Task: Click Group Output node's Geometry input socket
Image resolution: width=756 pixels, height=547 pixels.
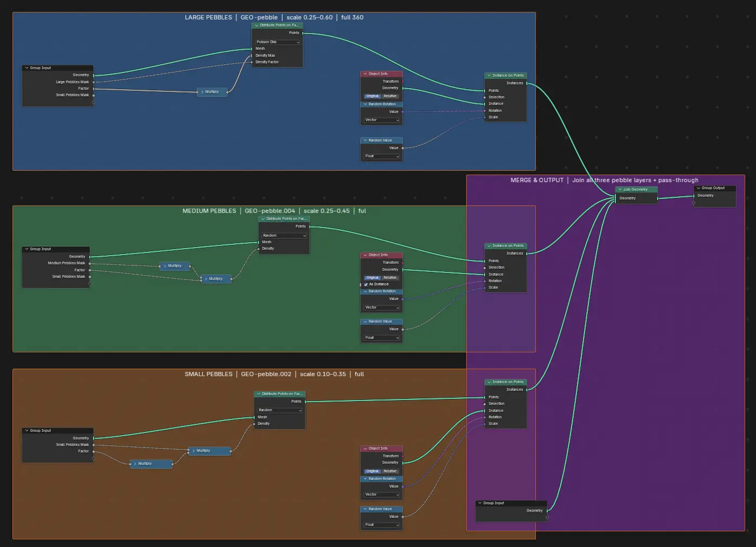Action: pos(694,196)
